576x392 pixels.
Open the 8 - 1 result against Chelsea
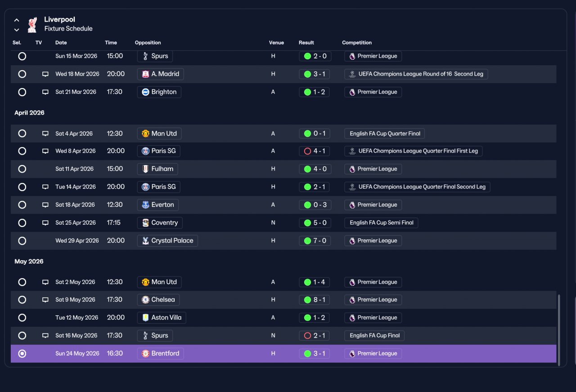click(x=315, y=300)
